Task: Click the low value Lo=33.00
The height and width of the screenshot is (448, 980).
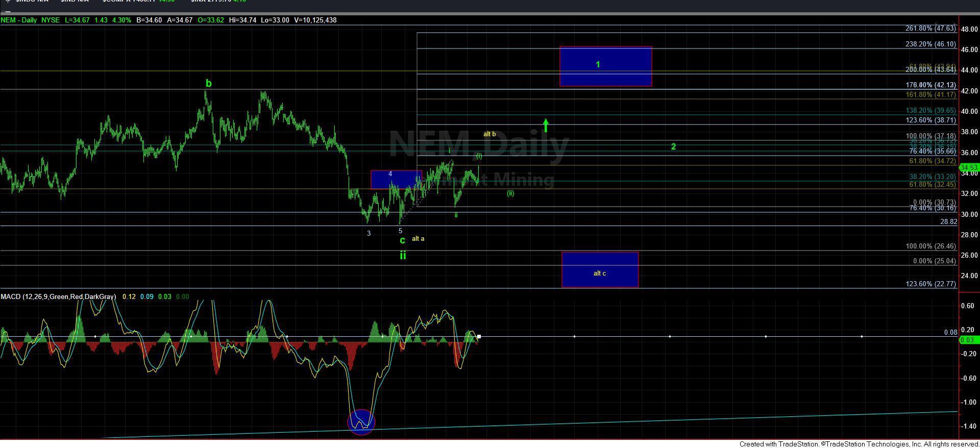Action: click(x=275, y=20)
